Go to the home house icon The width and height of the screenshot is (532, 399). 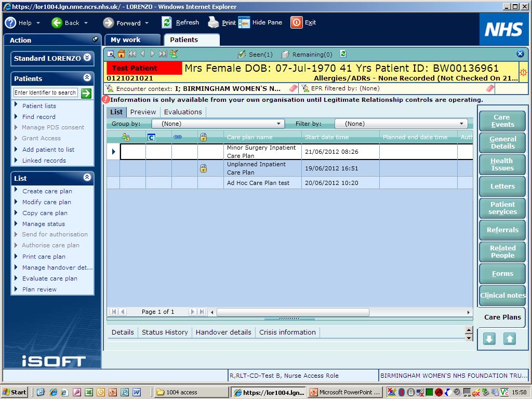(121, 54)
